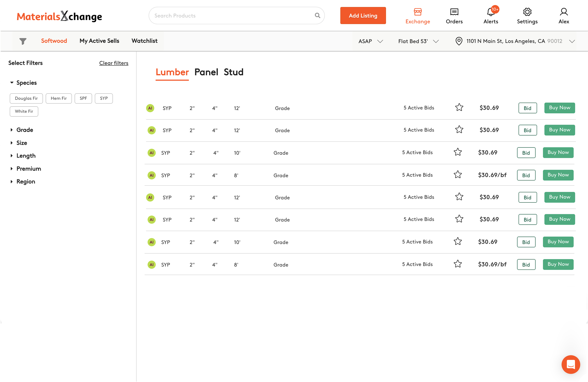The image size is (588, 382).
Task: Toggle the White Fir species filter
Action: [24, 111]
